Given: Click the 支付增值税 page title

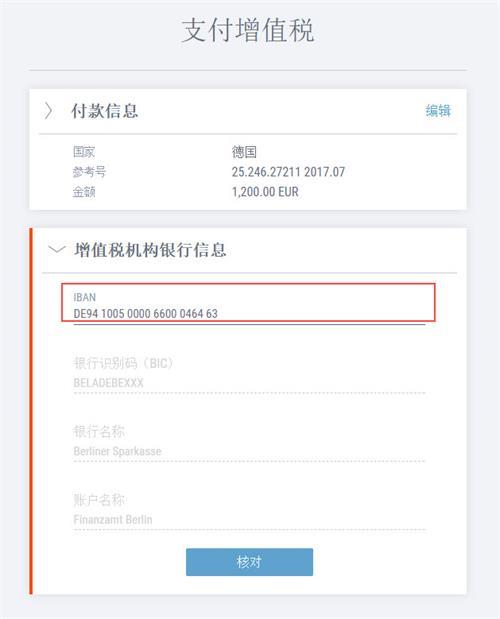Looking at the screenshot, I should [x=248, y=30].
